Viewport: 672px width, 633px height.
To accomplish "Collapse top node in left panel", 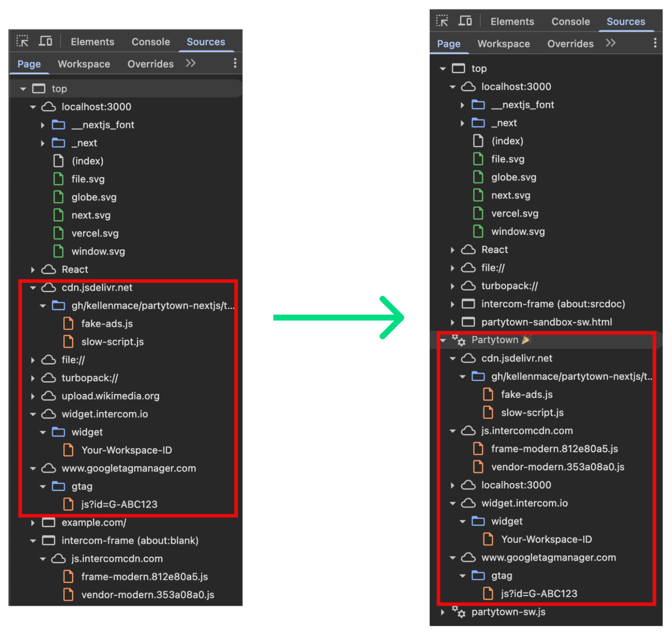I will point(23,88).
